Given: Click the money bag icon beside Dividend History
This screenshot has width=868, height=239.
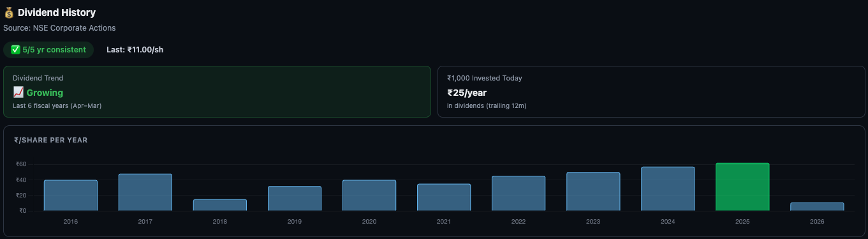Looking at the screenshot, I should pos(9,13).
